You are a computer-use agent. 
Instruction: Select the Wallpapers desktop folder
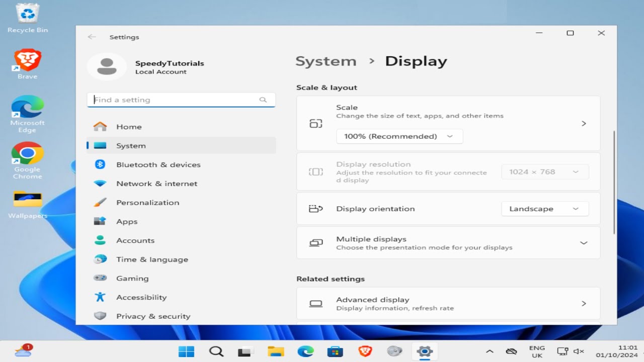[x=27, y=205]
